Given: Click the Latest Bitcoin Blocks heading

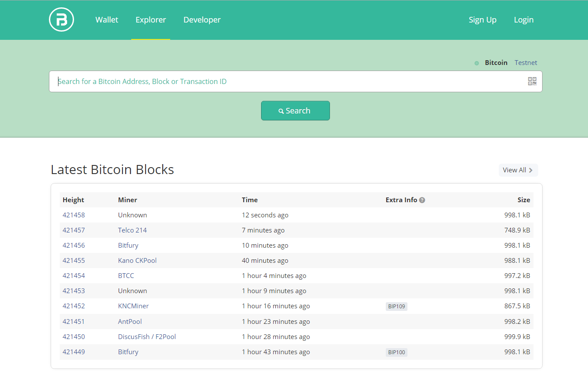Looking at the screenshot, I should point(113,170).
